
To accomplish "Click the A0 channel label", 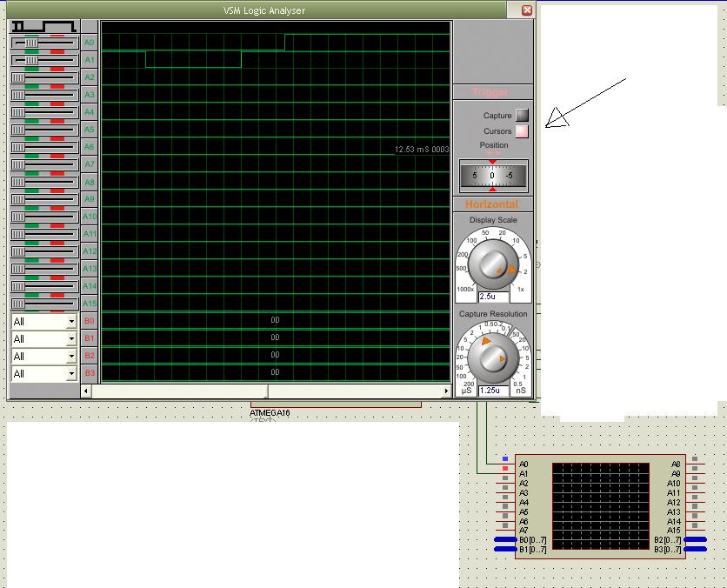I will [x=89, y=43].
